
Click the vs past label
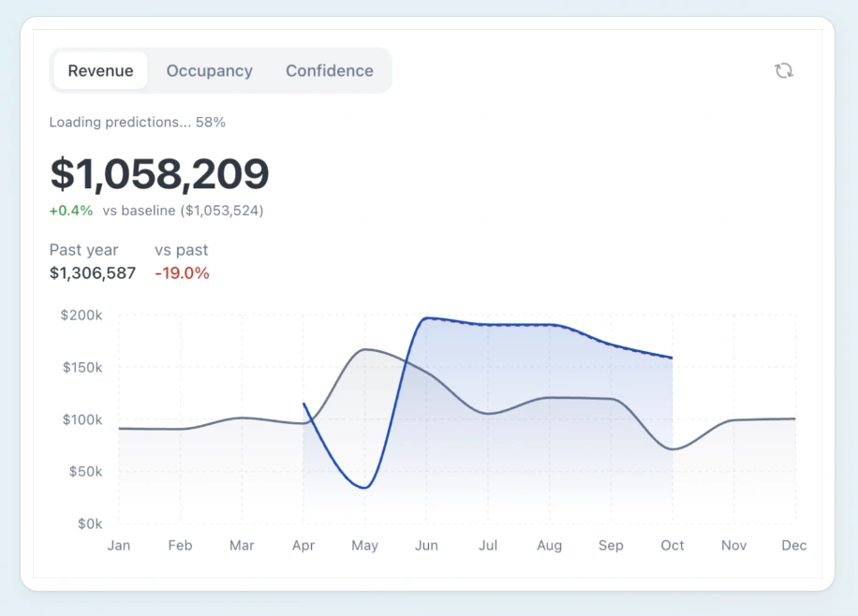[x=181, y=250]
